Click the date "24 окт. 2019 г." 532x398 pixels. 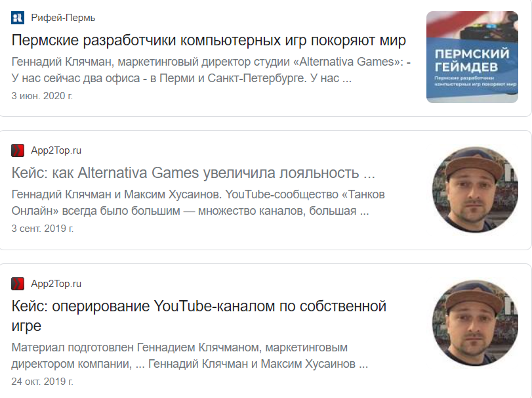(x=42, y=381)
